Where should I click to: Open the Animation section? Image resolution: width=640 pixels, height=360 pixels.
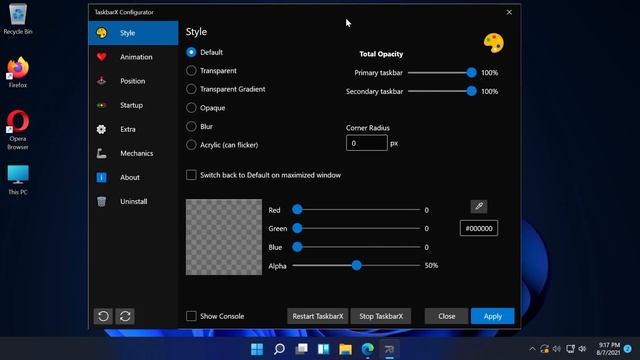pyautogui.click(x=133, y=57)
